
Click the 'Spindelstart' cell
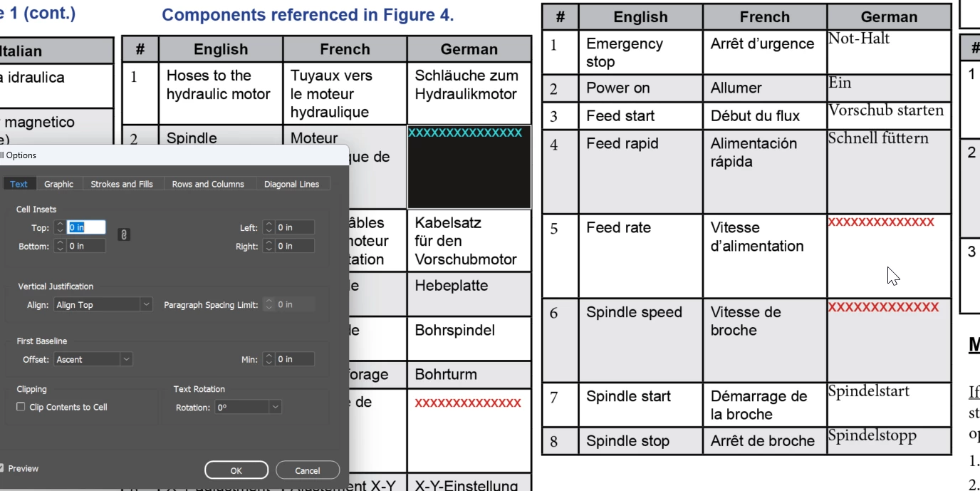pyautogui.click(x=889, y=405)
